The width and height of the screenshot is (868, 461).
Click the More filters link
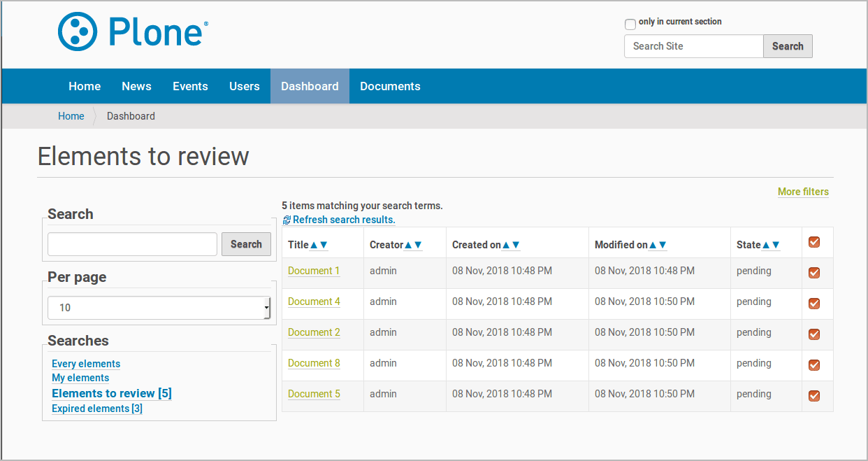click(x=803, y=192)
